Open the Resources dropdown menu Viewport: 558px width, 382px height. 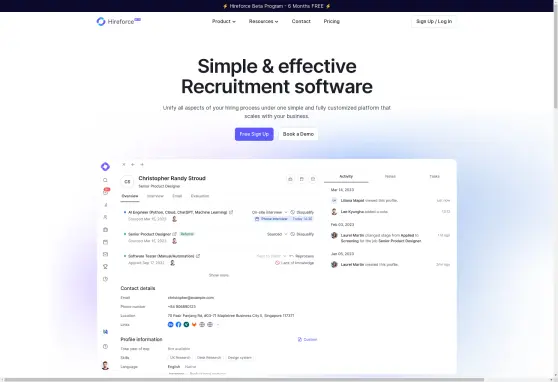tap(263, 21)
